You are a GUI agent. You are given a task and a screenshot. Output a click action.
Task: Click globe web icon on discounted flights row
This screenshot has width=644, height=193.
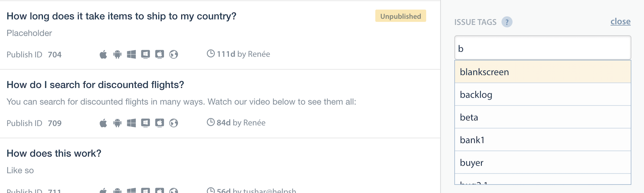click(174, 123)
